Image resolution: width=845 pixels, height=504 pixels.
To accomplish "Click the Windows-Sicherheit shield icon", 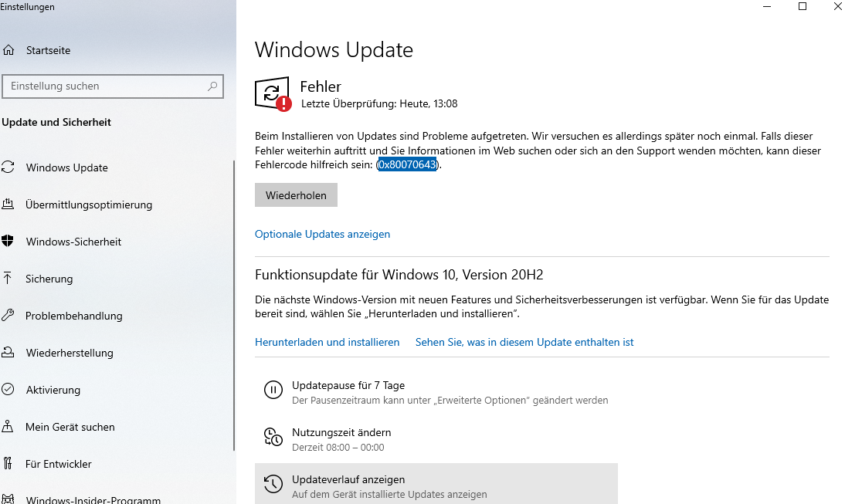I will coord(8,242).
